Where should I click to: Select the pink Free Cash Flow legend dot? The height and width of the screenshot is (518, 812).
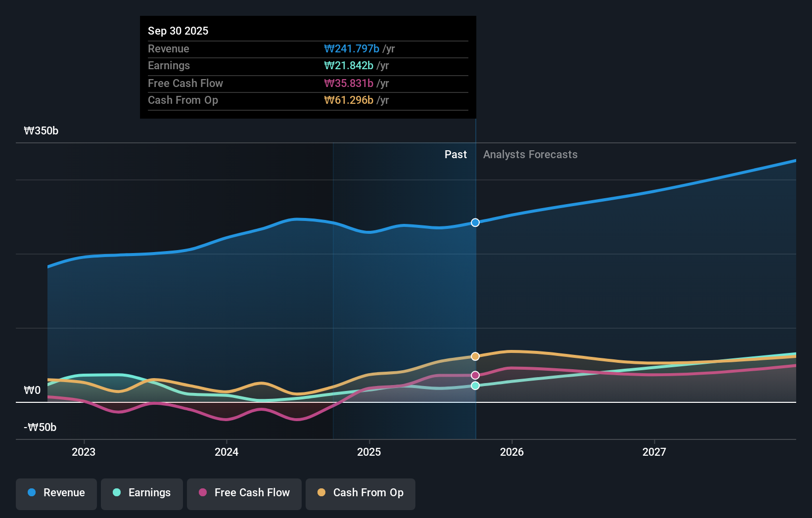click(x=203, y=493)
